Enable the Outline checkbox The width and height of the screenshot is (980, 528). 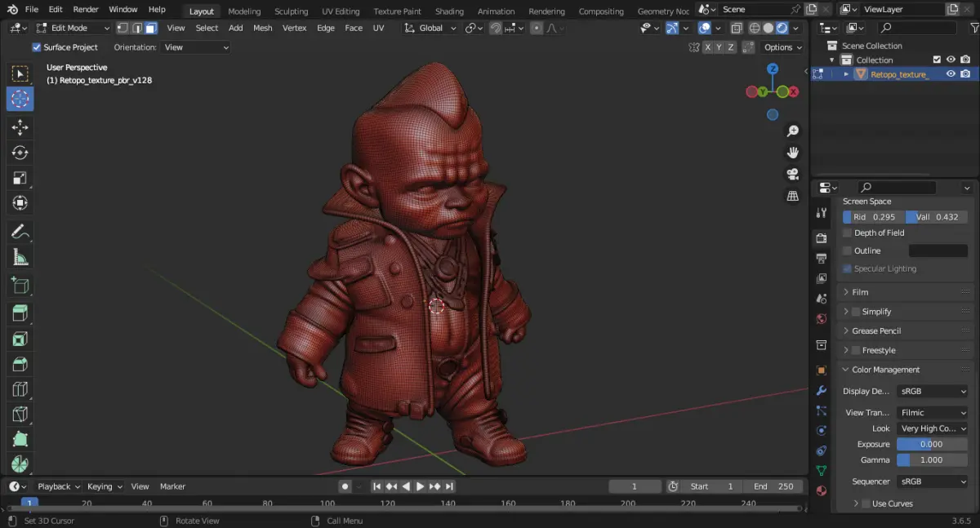[847, 251]
